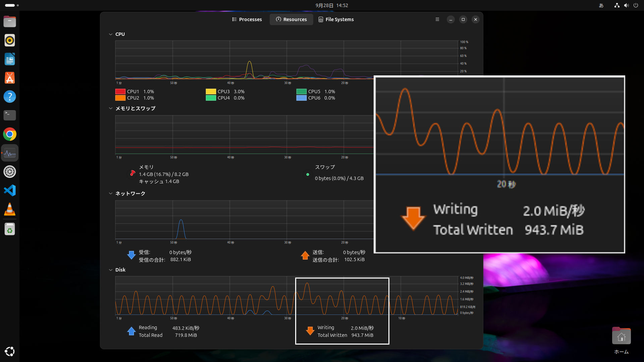Switch to the Processes tab
Image resolution: width=644 pixels, height=362 pixels.
point(247,19)
